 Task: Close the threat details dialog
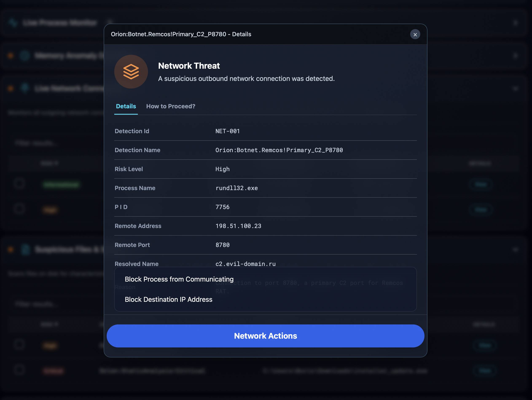click(x=415, y=34)
